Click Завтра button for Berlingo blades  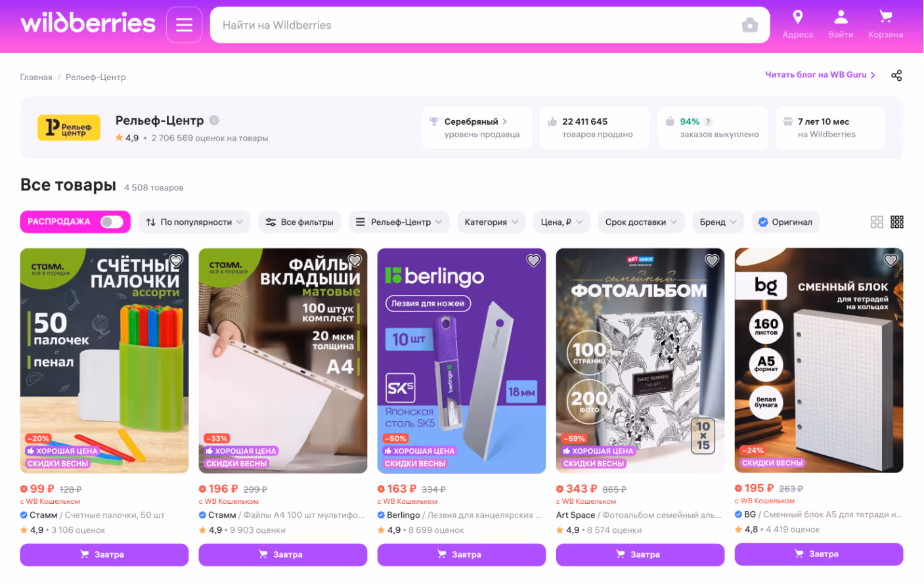[462, 554]
